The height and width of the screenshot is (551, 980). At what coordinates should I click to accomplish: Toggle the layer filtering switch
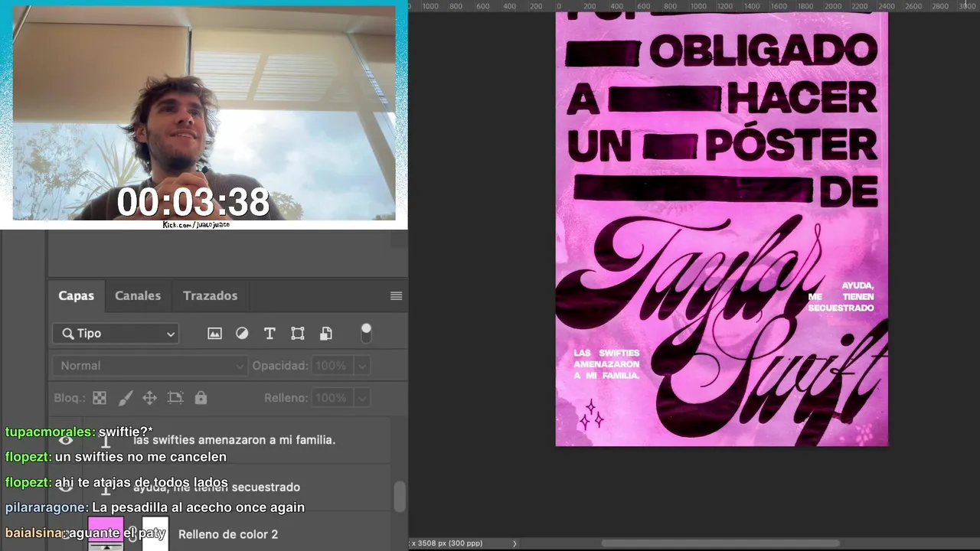click(366, 333)
